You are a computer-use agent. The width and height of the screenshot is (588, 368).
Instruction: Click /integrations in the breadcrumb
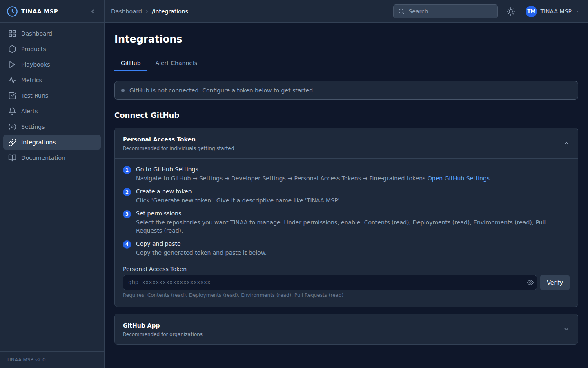pyautogui.click(x=170, y=11)
